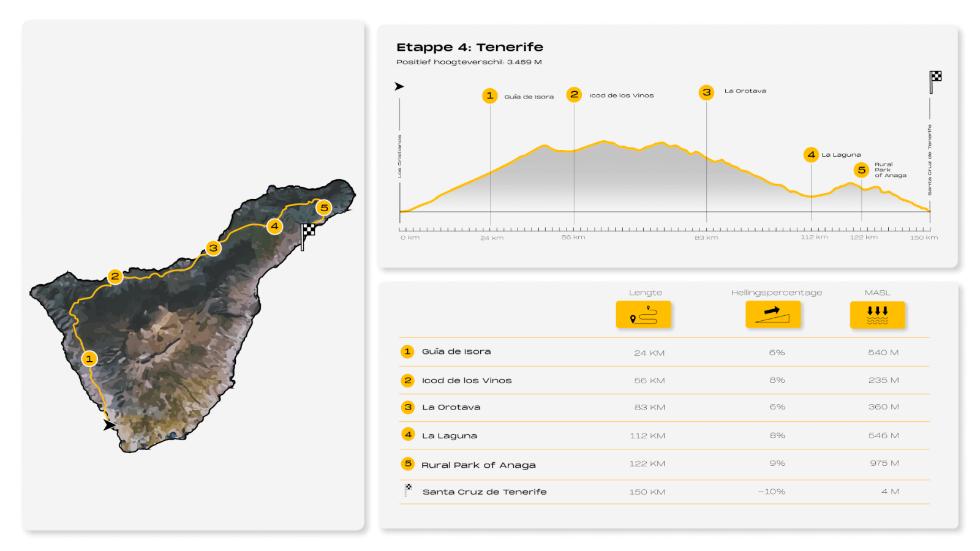Click the Santa Cruz de Tenerife vertical label
Screen dimensions: 980x551
click(x=930, y=160)
